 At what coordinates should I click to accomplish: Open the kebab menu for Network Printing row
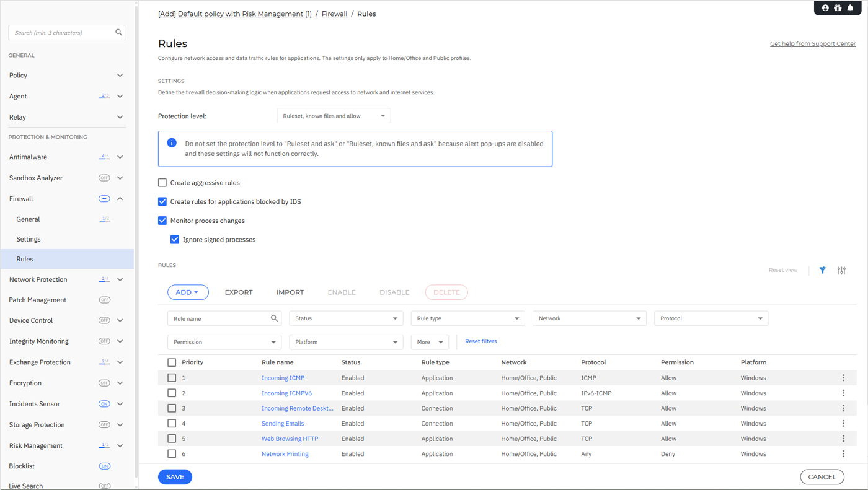[843, 454]
